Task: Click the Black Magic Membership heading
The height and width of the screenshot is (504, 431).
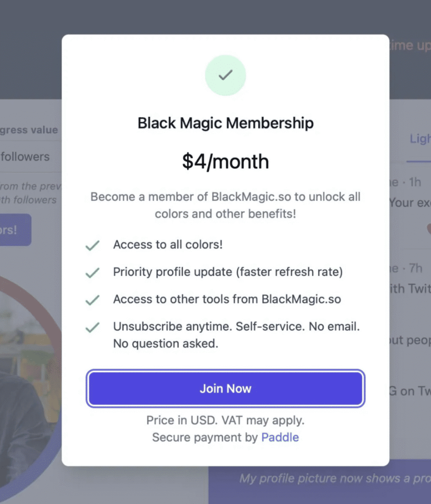Action: tap(225, 123)
